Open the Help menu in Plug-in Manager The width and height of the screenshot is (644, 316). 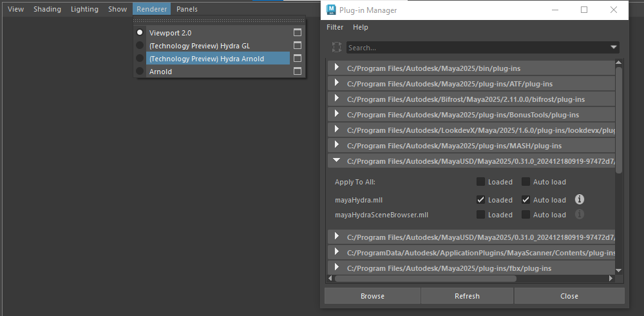361,27
